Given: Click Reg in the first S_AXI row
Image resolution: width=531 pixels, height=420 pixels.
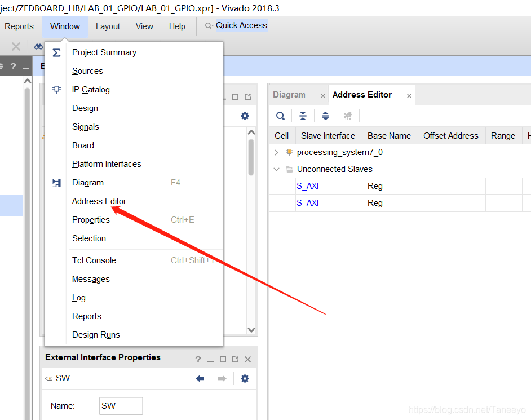Looking at the screenshot, I should coord(375,186).
